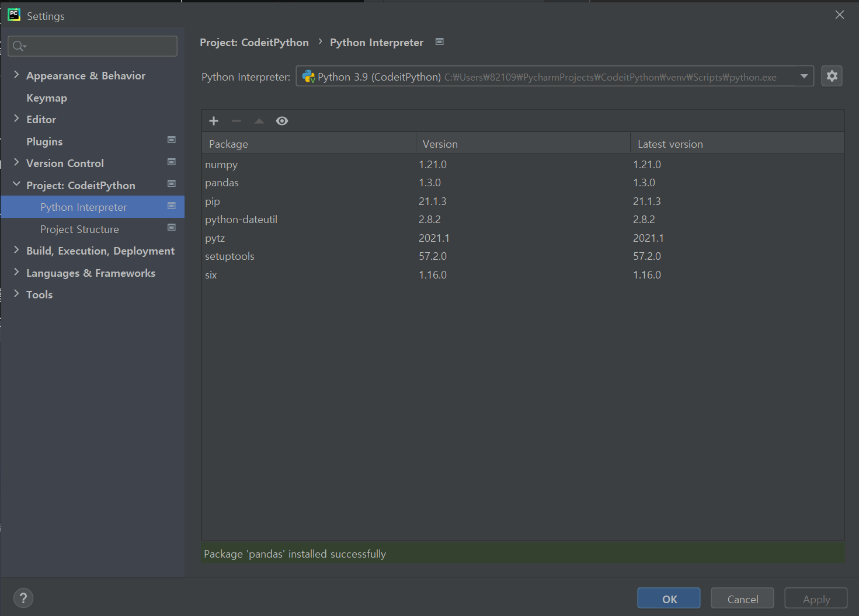This screenshot has width=859, height=616.
Task: Click setuptools latest version 57.2.0
Action: click(647, 256)
